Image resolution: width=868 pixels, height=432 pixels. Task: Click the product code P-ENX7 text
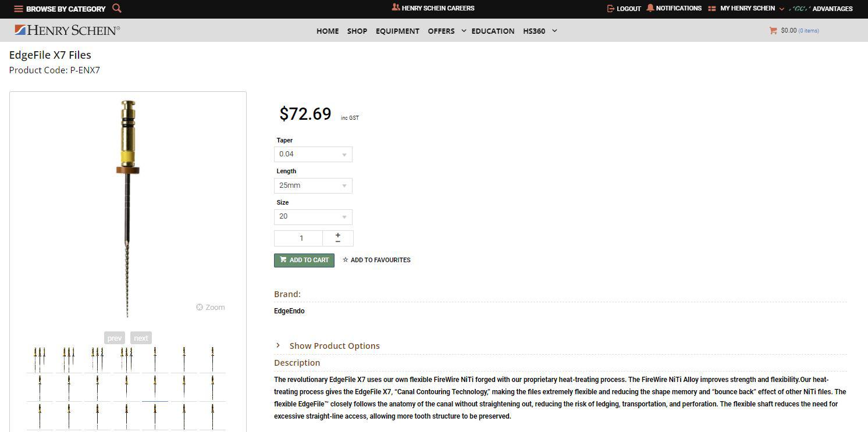pyautogui.click(x=85, y=70)
